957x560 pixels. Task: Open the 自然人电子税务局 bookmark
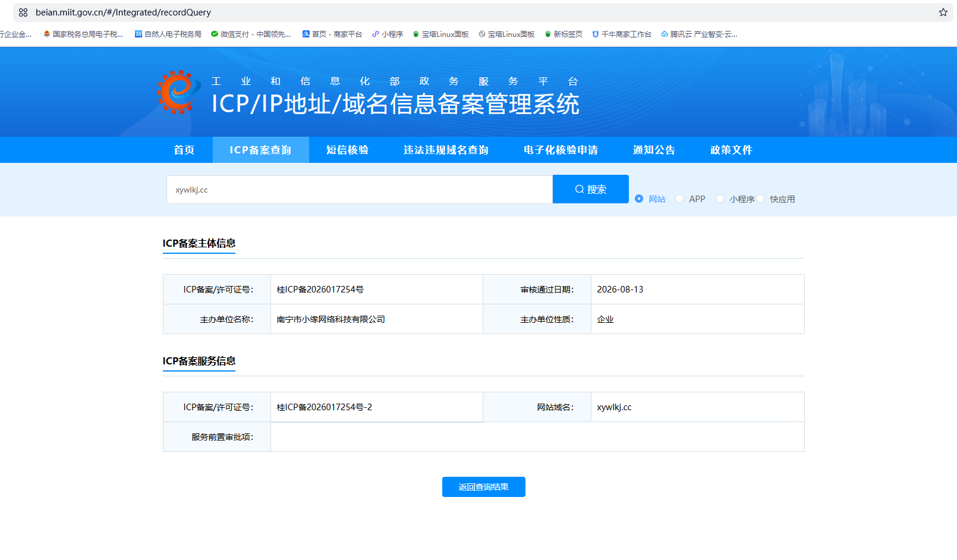coord(168,34)
